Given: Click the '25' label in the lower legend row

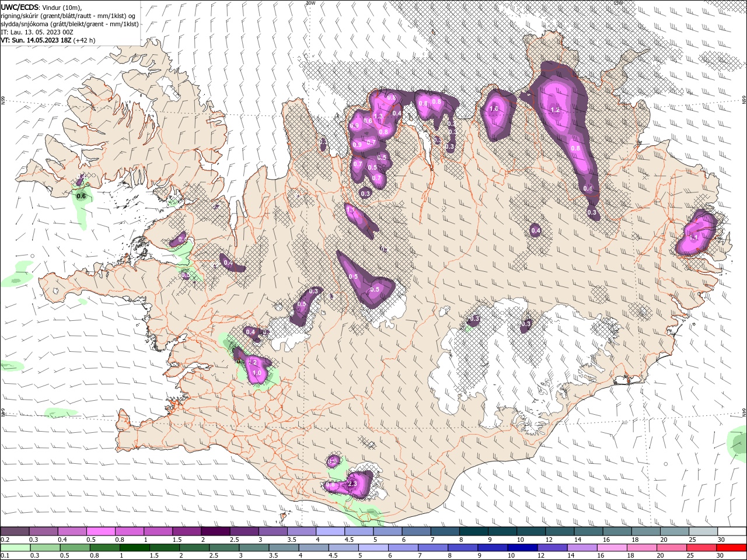Looking at the screenshot, I should point(691,556).
